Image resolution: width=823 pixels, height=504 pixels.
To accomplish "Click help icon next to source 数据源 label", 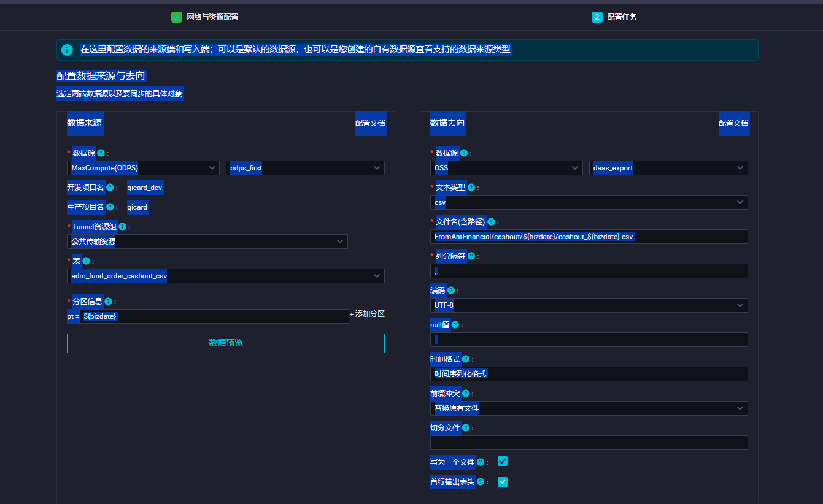I will click(x=101, y=153).
